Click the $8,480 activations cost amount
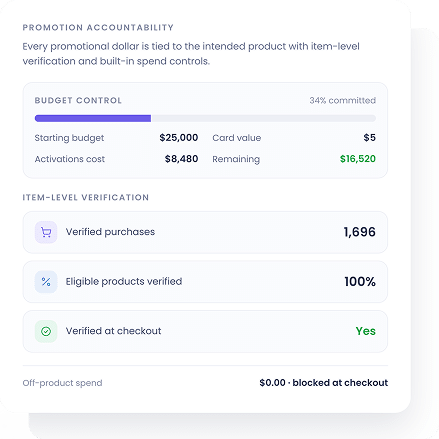This screenshot has height=439, width=439. (181, 159)
